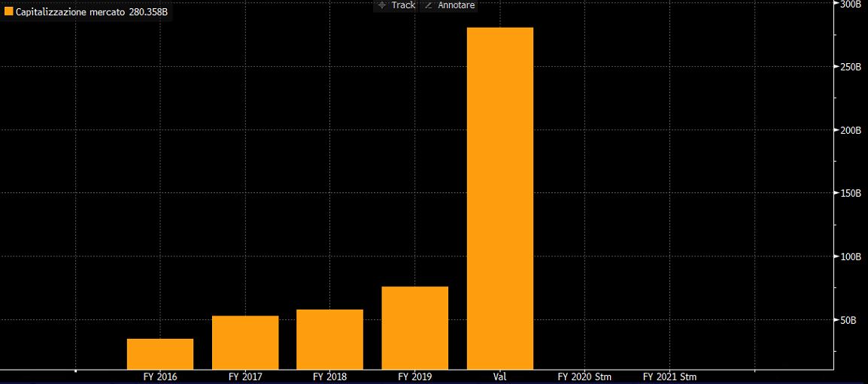The height and width of the screenshot is (384, 868).
Task: Click the 200B y-axis value
Action: coord(850,130)
